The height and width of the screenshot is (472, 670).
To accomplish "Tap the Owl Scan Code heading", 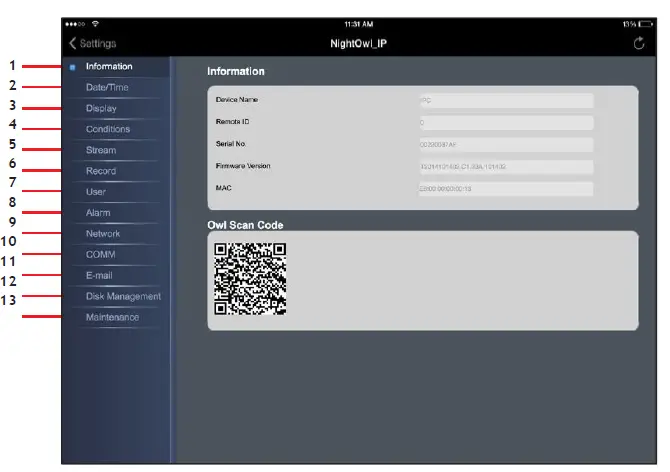I will pyautogui.click(x=245, y=225).
